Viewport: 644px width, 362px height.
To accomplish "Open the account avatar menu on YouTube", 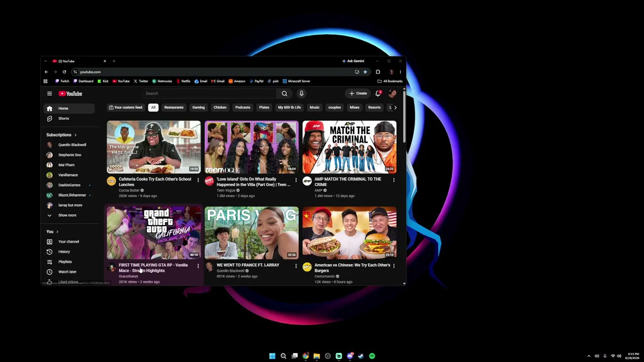I will click(x=392, y=94).
